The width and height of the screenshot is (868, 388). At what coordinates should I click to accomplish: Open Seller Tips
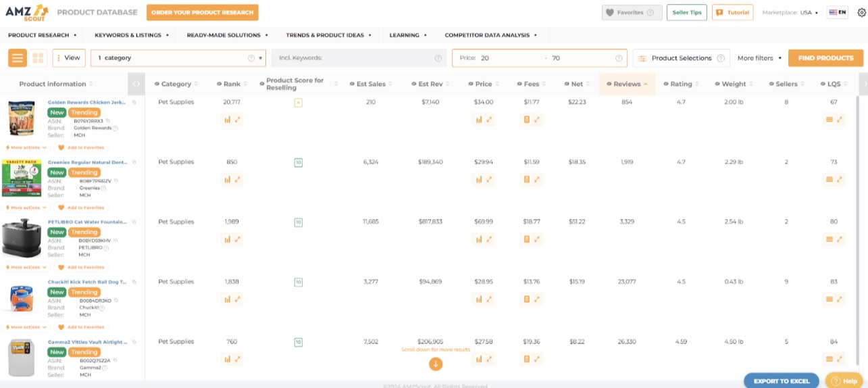pyautogui.click(x=687, y=12)
